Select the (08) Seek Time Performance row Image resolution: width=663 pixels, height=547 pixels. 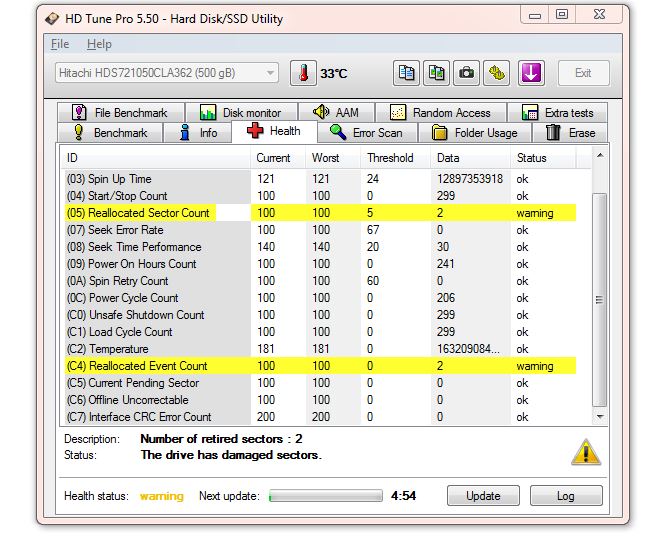(x=321, y=247)
